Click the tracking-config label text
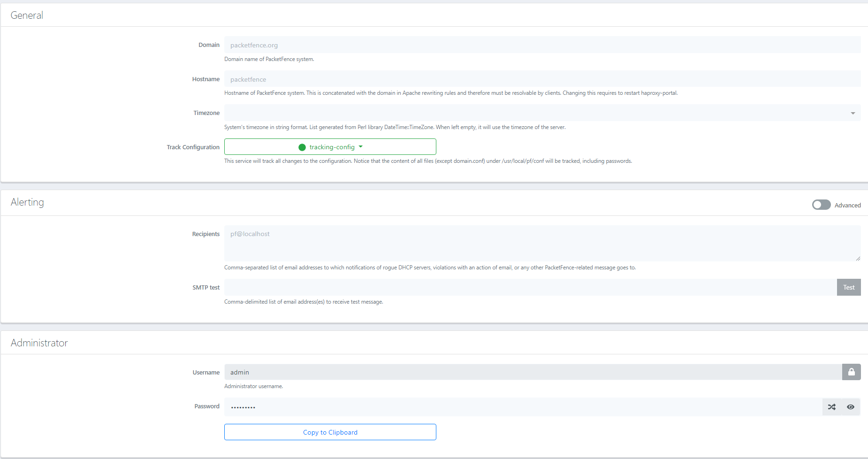This screenshot has height=459, width=868. (332, 147)
